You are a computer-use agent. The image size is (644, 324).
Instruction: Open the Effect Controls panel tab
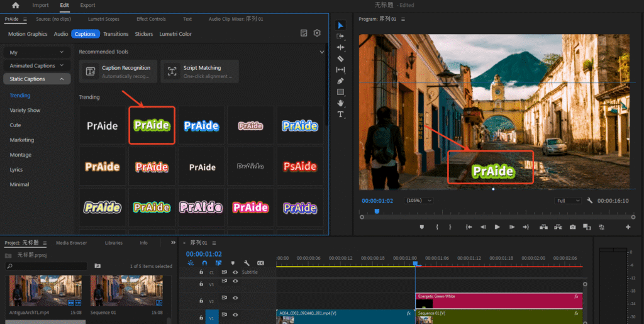click(151, 20)
